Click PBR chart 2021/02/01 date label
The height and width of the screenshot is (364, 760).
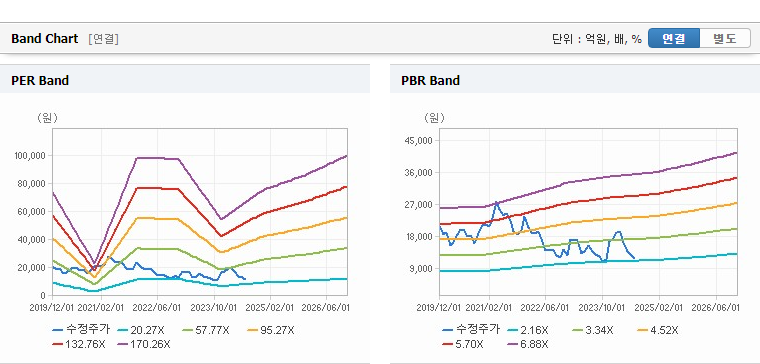point(489,308)
